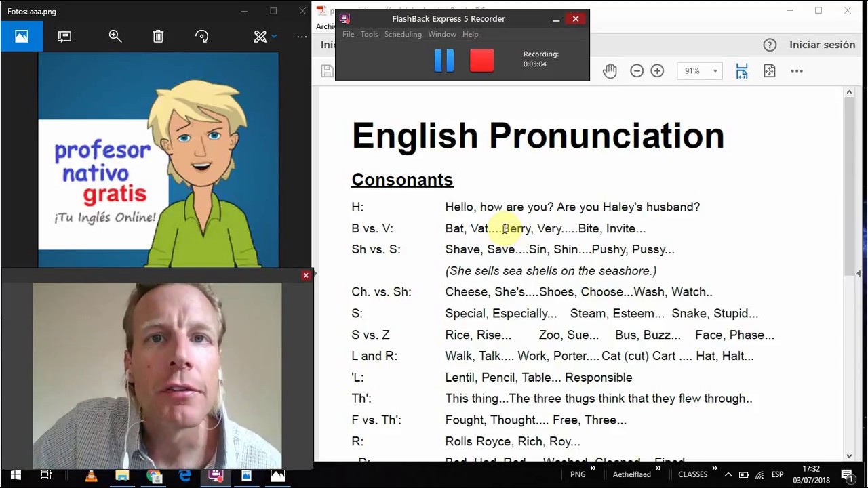
Task: Open Edge browser from taskbar
Action: [x=184, y=475]
